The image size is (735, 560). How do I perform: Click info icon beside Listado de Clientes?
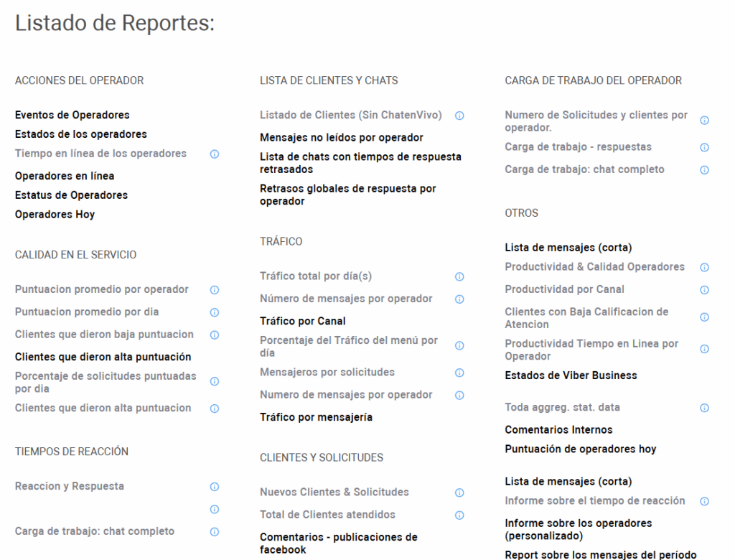pyautogui.click(x=459, y=116)
